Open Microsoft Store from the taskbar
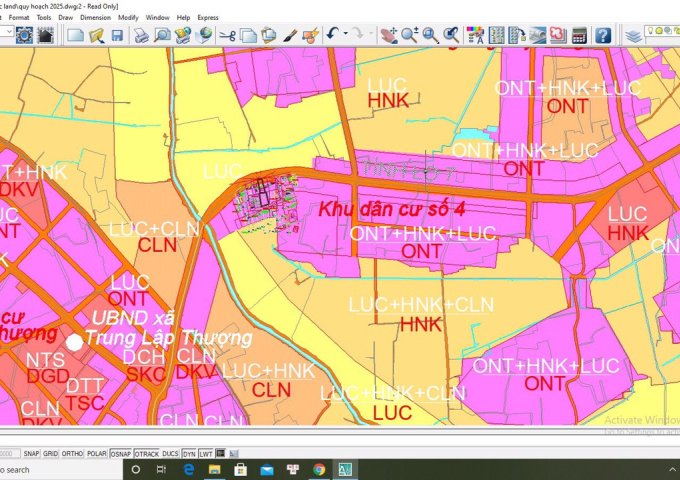The width and height of the screenshot is (680, 480). tap(241, 470)
